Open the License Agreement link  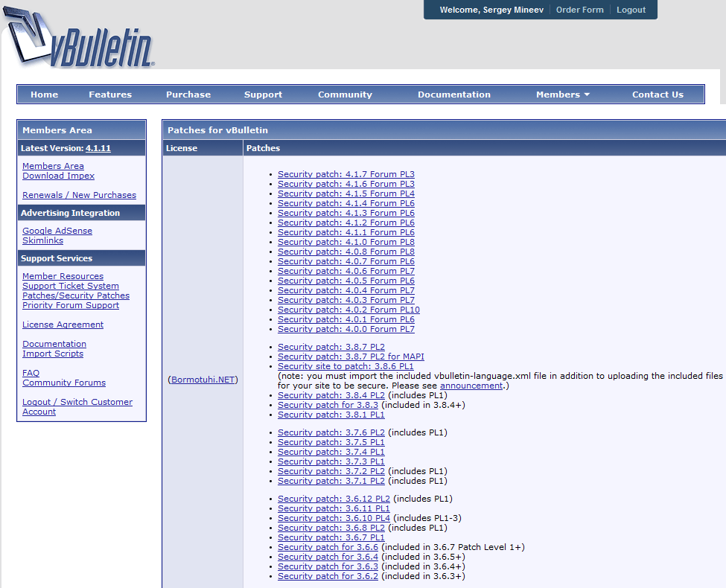coord(63,325)
